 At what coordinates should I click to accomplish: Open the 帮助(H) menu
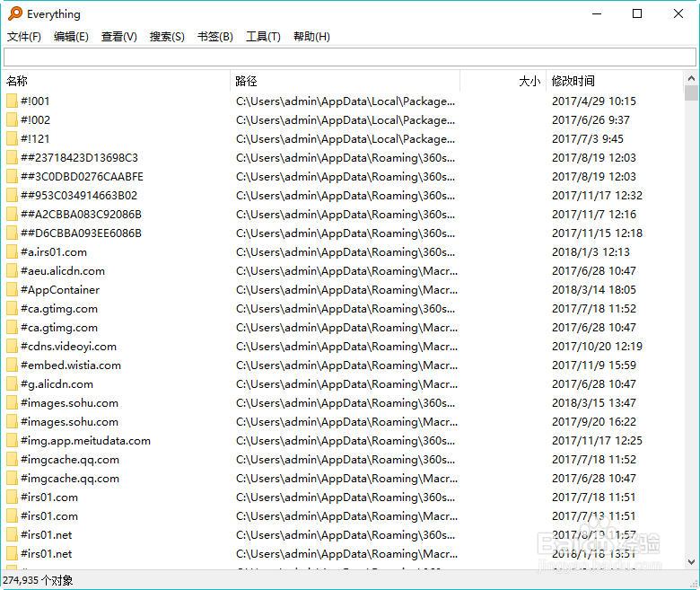311,37
